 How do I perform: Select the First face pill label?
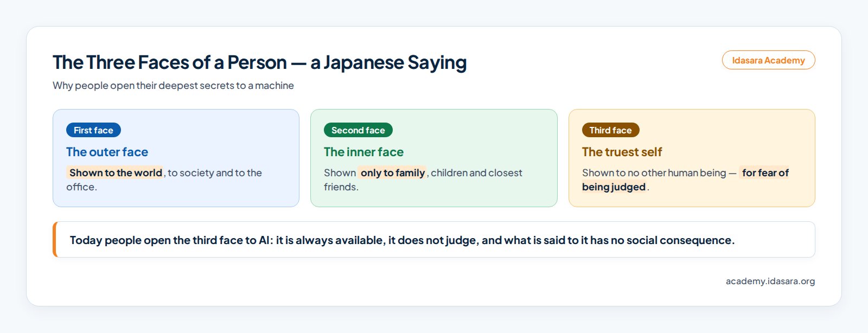(93, 130)
